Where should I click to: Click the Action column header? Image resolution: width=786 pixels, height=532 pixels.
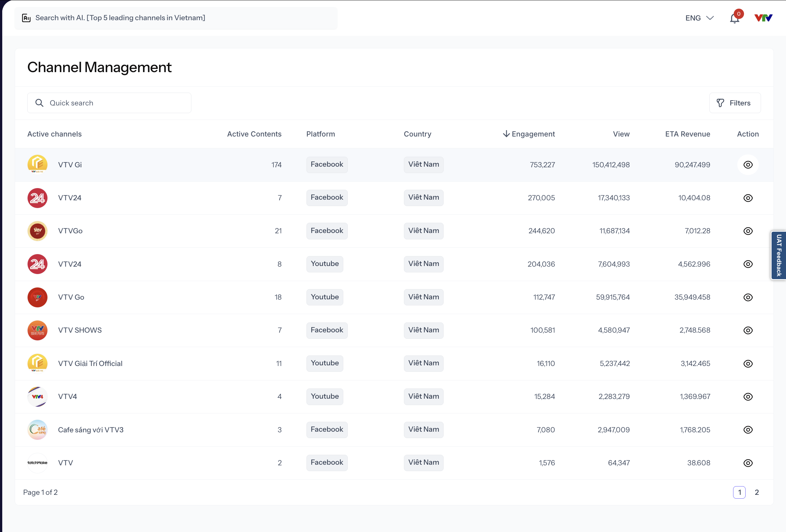[x=748, y=134]
